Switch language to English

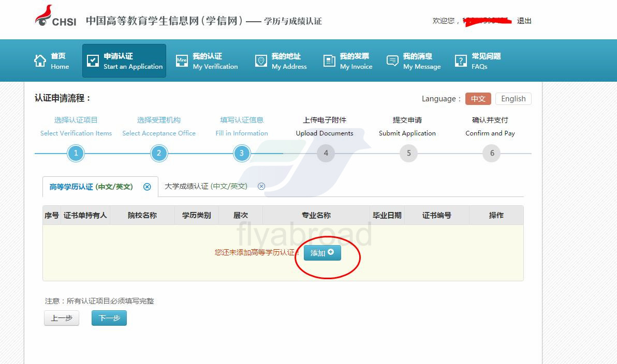click(x=513, y=99)
